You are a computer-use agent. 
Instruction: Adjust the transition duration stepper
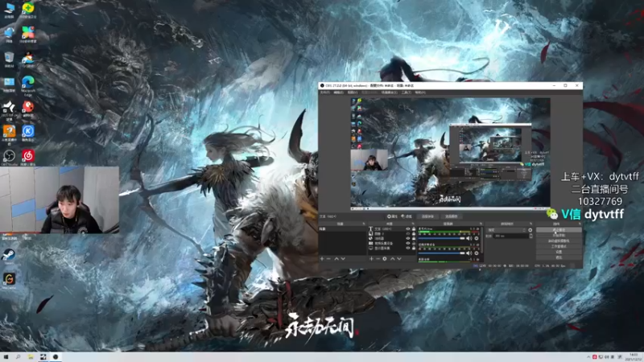pos(531,236)
